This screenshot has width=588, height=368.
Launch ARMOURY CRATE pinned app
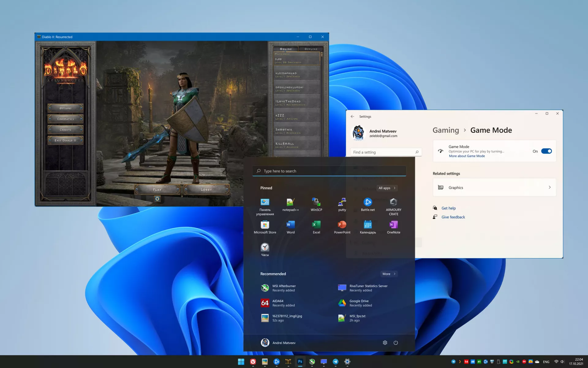[394, 207]
